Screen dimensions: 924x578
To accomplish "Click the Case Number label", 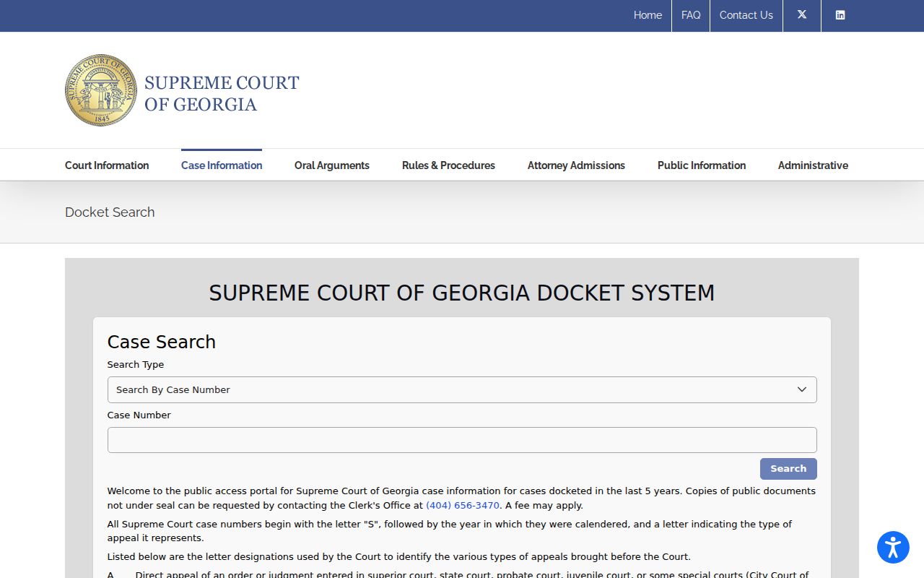I will (x=139, y=415).
